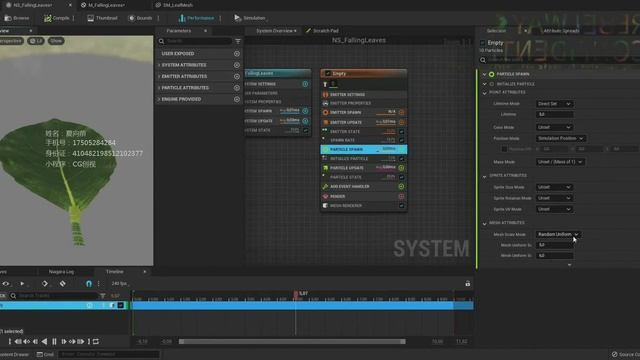Open the Mass Mode dropdown
Screen dimensions: 640x360
pos(560,162)
